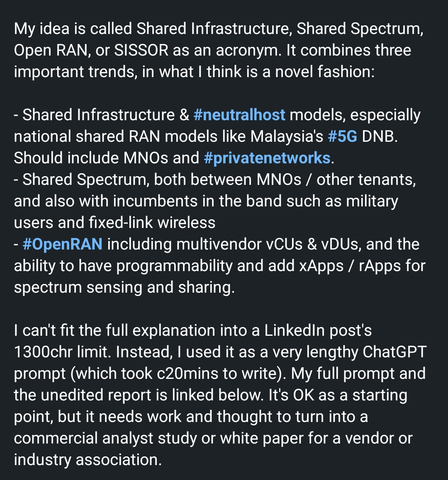Image resolution: width=448 pixels, height=480 pixels.
Task: Click the DNB text after #5G
Action: [380, 136]
